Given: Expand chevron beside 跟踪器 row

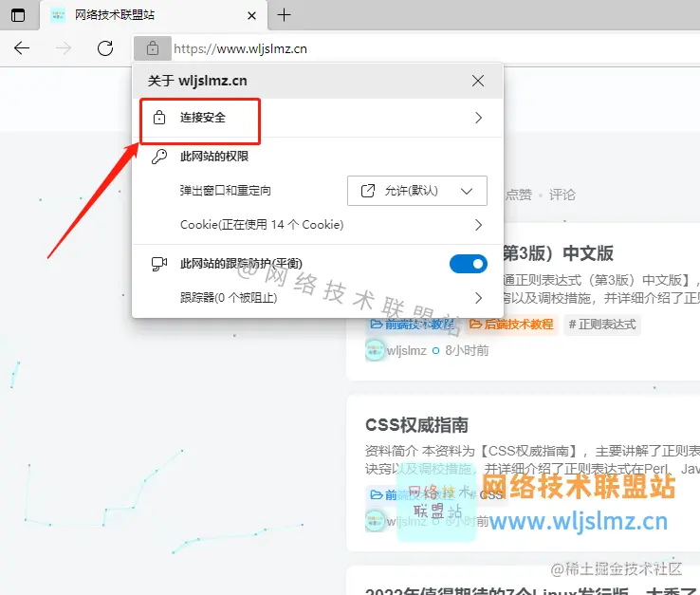Looking at the screenshot, I should pyautogui.click(x=479, y=298).
